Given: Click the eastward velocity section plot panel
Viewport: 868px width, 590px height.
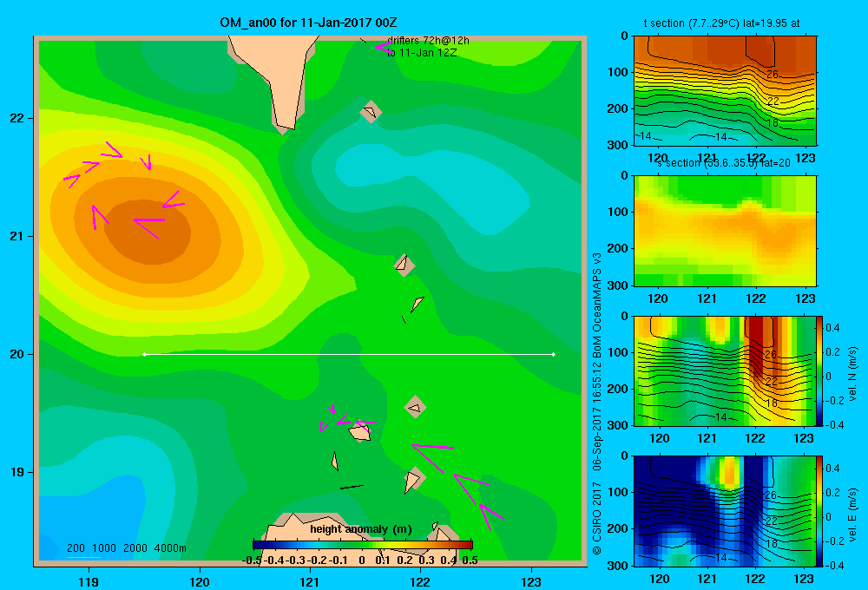Looking at the screenshot, I should 724,511.
